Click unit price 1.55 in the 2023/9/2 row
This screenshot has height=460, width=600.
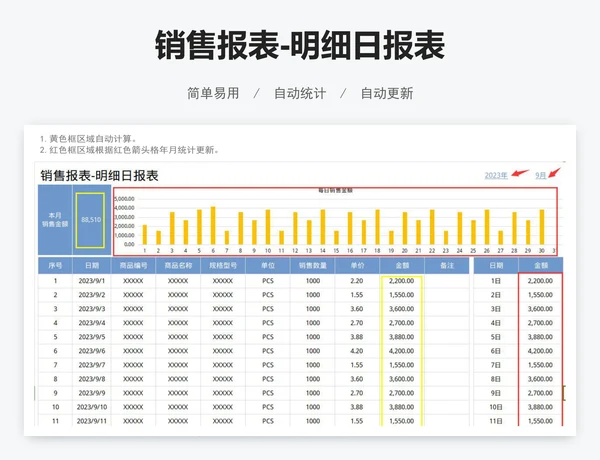pyautogui.click(x=357, y=295)
